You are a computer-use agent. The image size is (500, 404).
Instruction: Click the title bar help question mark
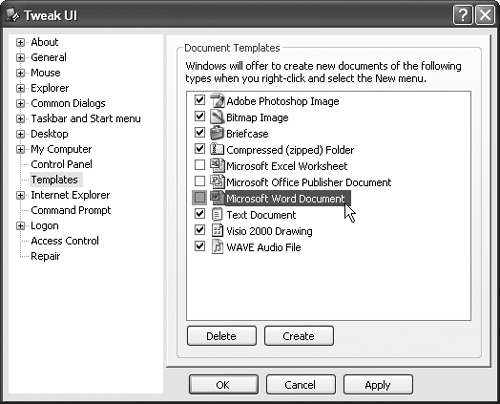[463, 15]
